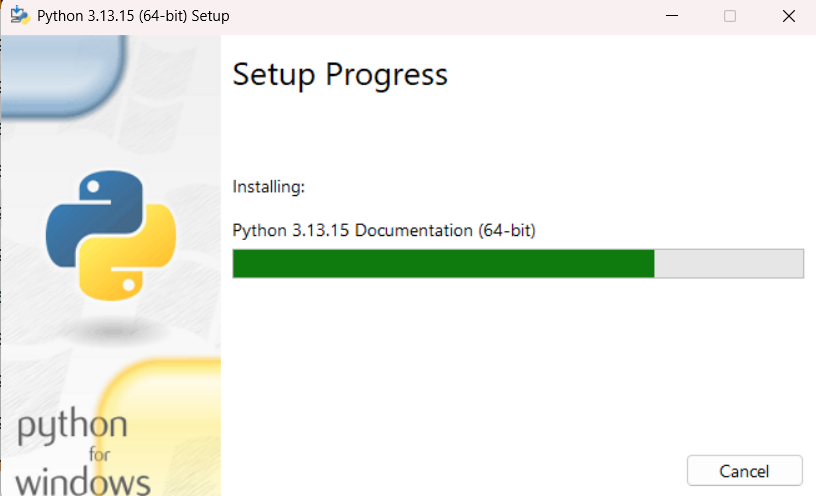Click the Python 3.13.15 Documentation (64-bit) text
Screen dimensions: 816x496
pyautogui.click(x=384, y=230)
